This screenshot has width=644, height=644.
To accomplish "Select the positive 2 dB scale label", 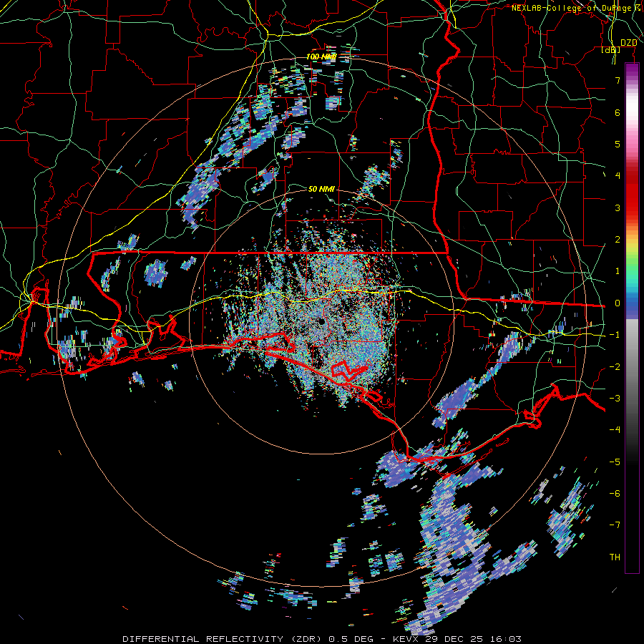I will click(618, 240).
